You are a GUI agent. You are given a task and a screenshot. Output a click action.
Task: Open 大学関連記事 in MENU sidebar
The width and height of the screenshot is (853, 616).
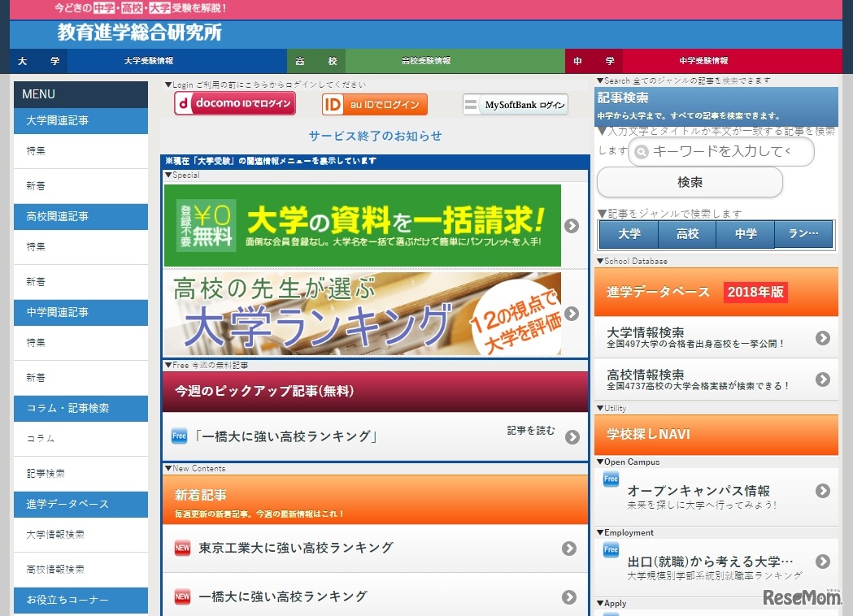coord(81,121)
